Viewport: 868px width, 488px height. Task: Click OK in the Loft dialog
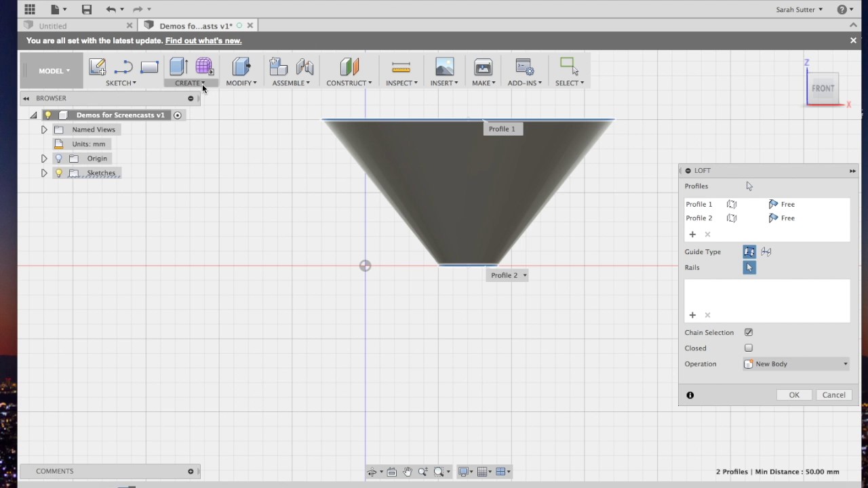point(794,395)
